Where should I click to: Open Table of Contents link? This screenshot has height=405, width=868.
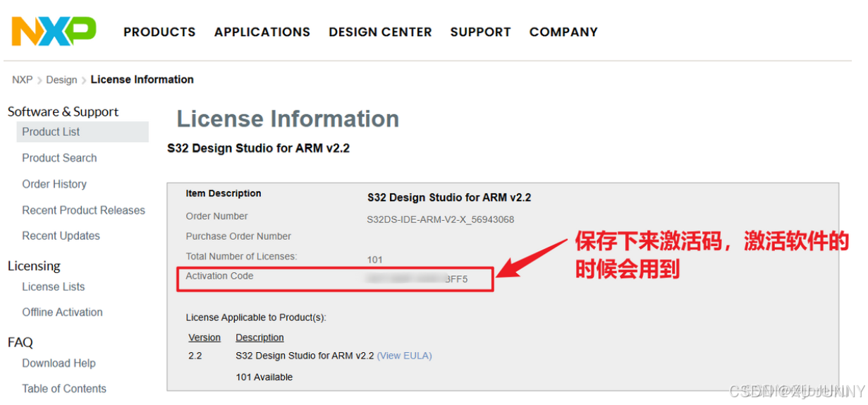tap(64, 389)
